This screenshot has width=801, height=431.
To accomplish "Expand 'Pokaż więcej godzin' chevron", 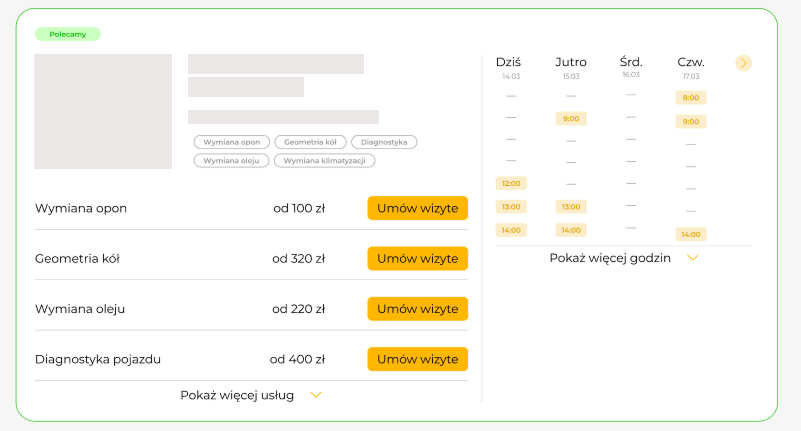I will (692, 258).
